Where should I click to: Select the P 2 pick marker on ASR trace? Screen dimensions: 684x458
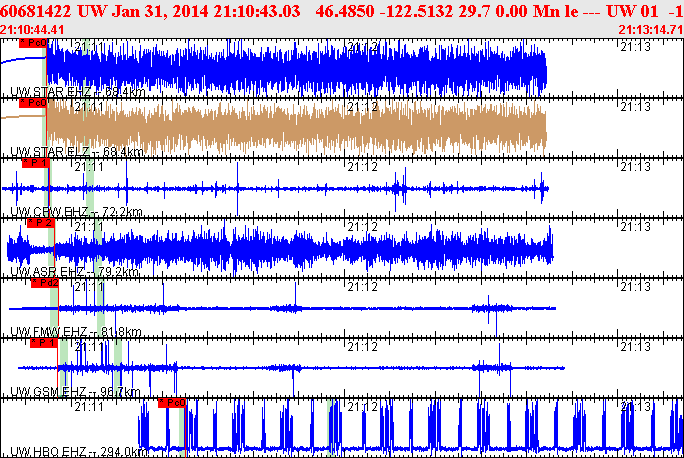pyautogui.click(x=41, y=223)
